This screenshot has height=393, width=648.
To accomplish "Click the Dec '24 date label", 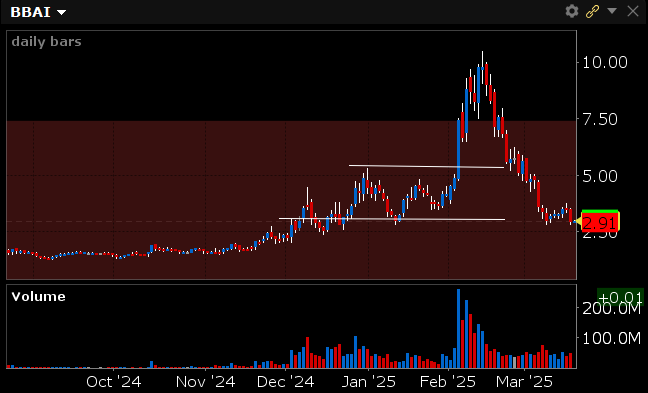I will click(x=286, y=382).
